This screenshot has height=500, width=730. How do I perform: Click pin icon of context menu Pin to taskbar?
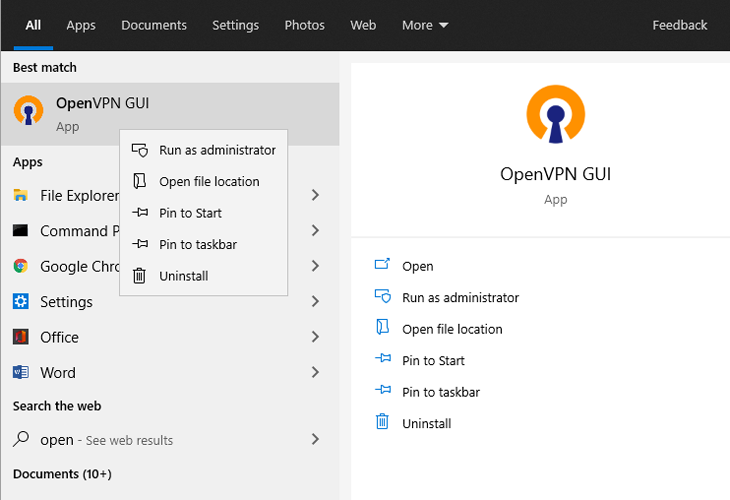[x=140, y=243]
